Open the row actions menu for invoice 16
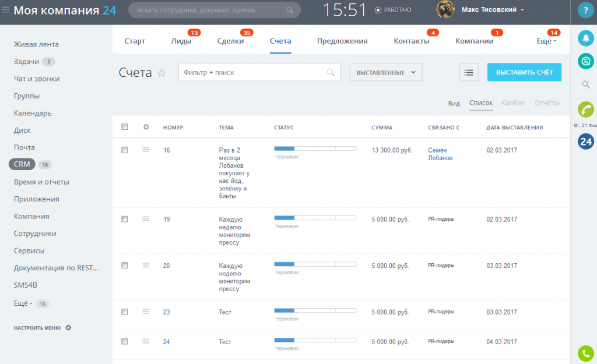 click(146, 150)
